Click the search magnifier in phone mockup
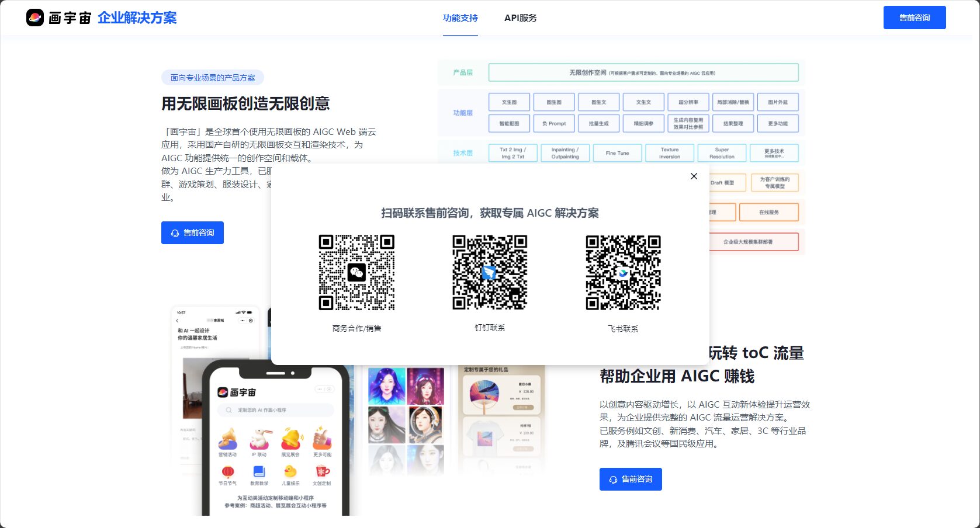This screenshot has height=528, width=980. [x=228, y=410]
